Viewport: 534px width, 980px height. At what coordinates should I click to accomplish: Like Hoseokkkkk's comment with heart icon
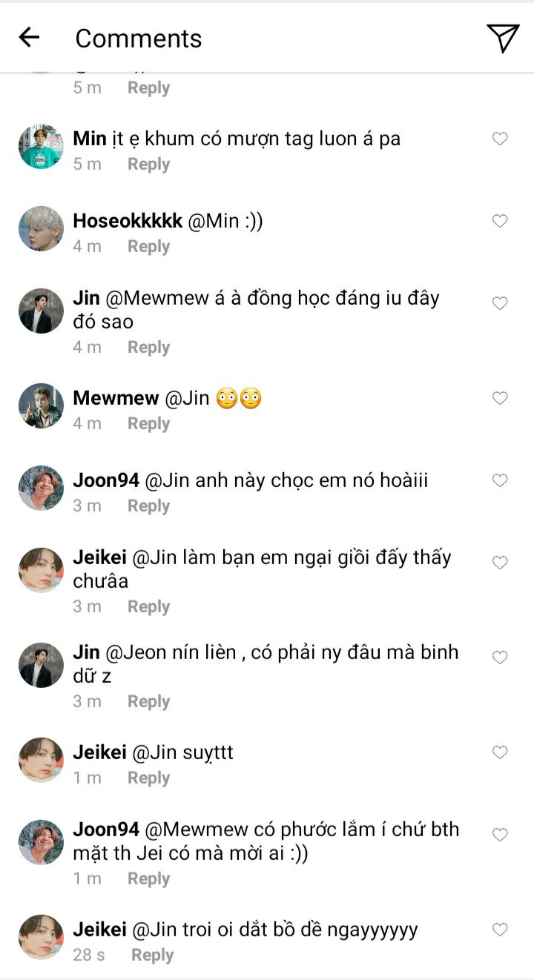[501, 221]
